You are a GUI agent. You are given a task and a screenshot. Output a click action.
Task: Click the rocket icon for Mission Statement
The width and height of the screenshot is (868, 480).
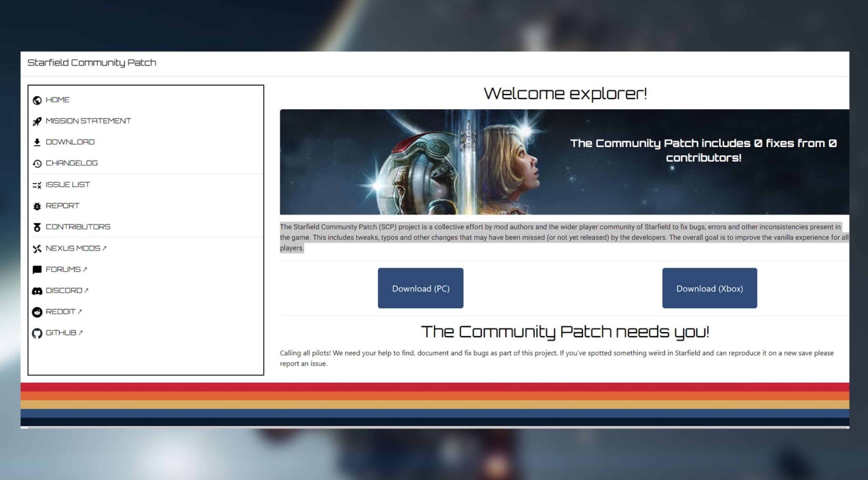point(37,121)
